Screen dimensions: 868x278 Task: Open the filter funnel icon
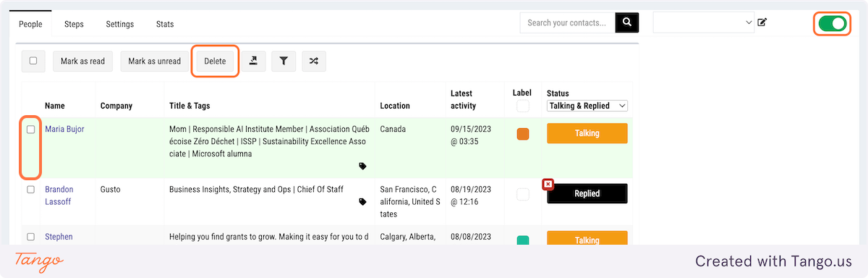284,61
